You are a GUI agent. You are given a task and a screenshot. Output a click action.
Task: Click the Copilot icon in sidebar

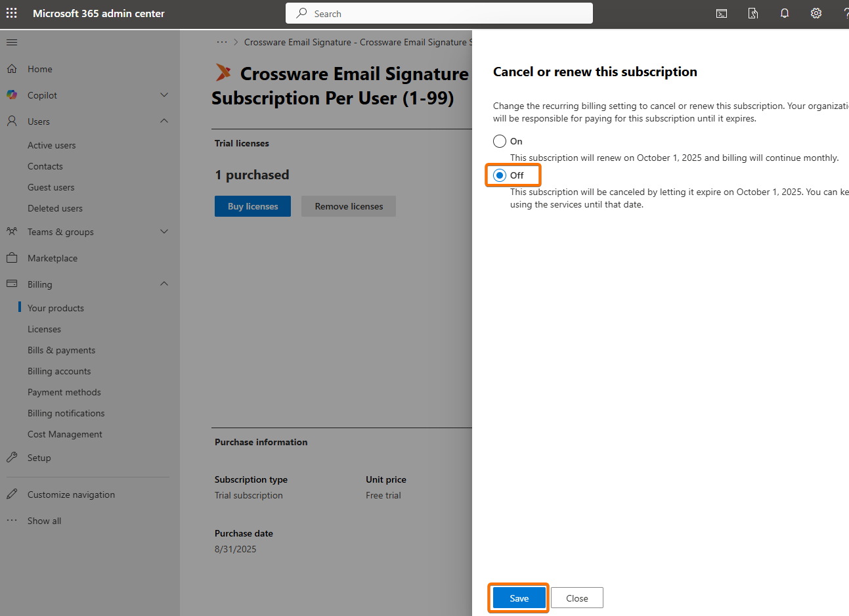(12, 95)
